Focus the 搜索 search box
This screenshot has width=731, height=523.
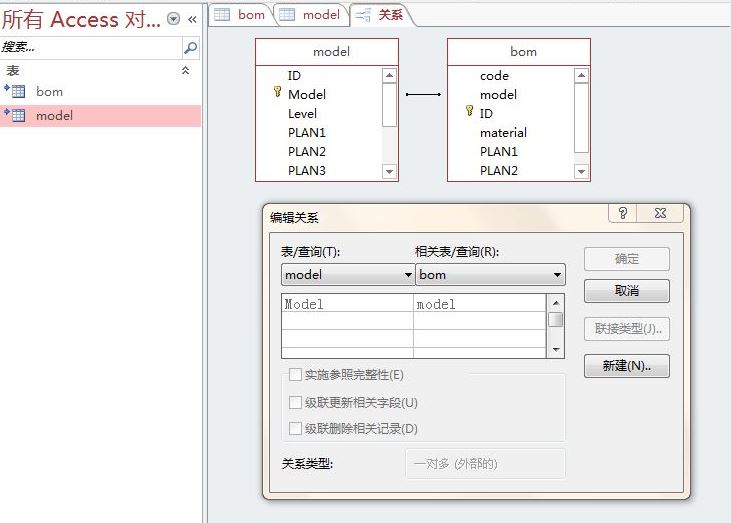(x=91, y=48)
